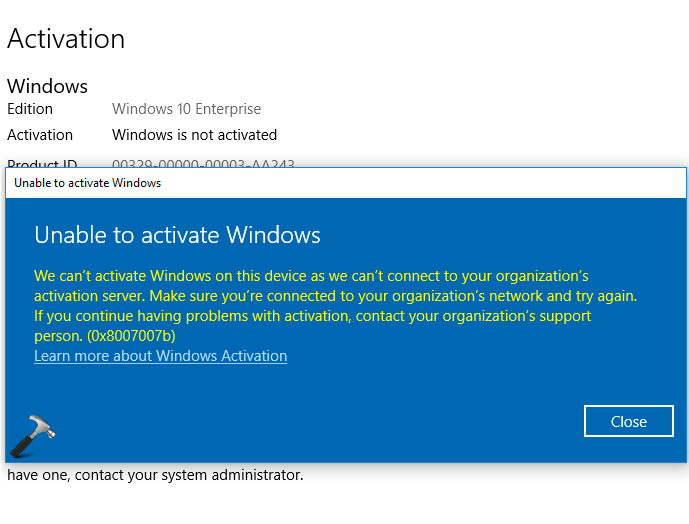Image resolution: width=689 pixels, height=524 pixels.
Task: Select the Edition label
Action: (x=30, y=109)
